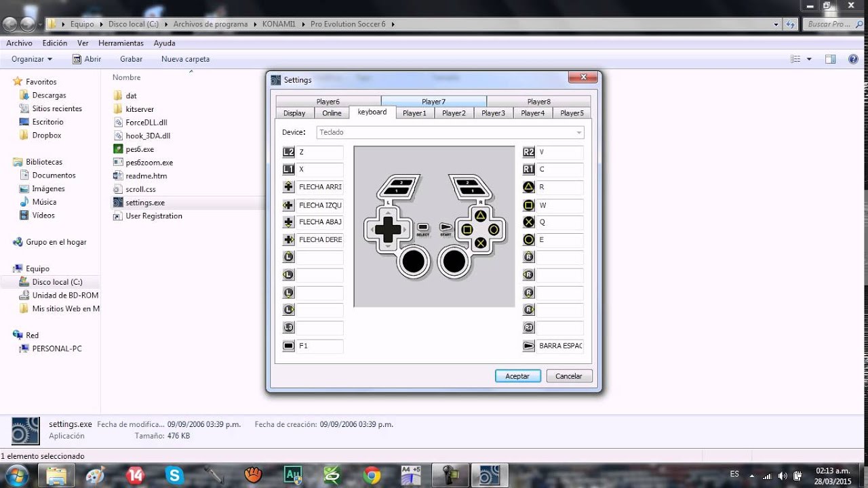Image resolution: width=868 pixels, height=488 pixels.
Task: Click the D-pad up icon
Action: click(288, 187)
